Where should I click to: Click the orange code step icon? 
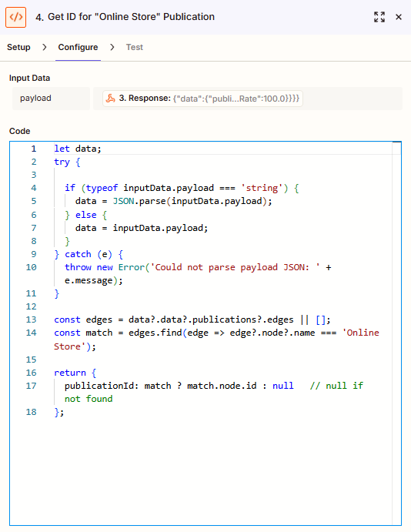15,17
